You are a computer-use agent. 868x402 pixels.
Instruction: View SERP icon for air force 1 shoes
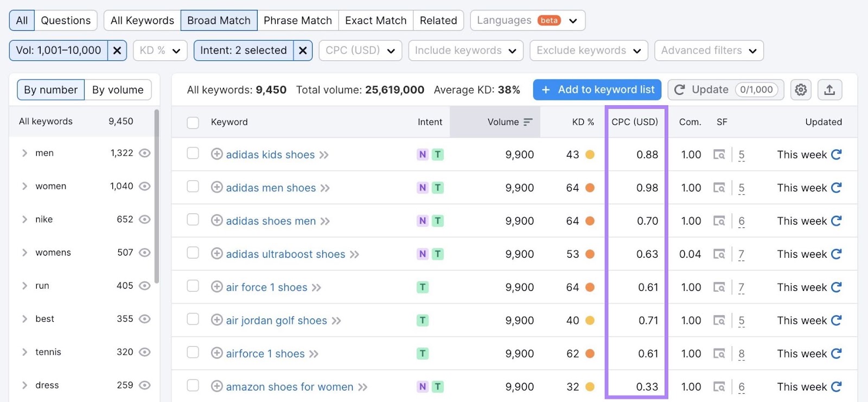click(x=719, y=287)
